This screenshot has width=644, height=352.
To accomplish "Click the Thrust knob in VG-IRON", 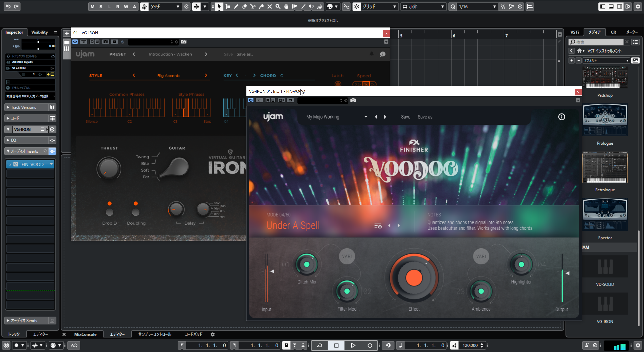I will coord(109,169).
